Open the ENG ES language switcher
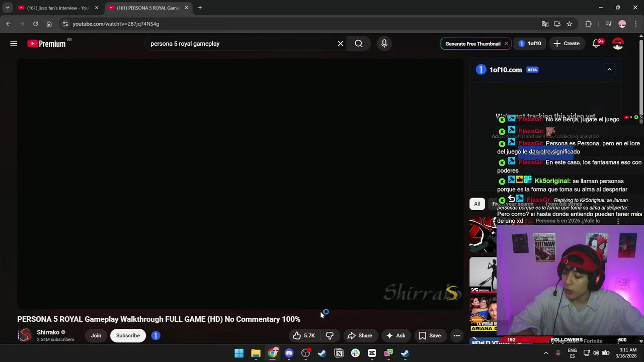Image resolution: width=644 pixels, height=362 pixels. click(x=573, y=353)
